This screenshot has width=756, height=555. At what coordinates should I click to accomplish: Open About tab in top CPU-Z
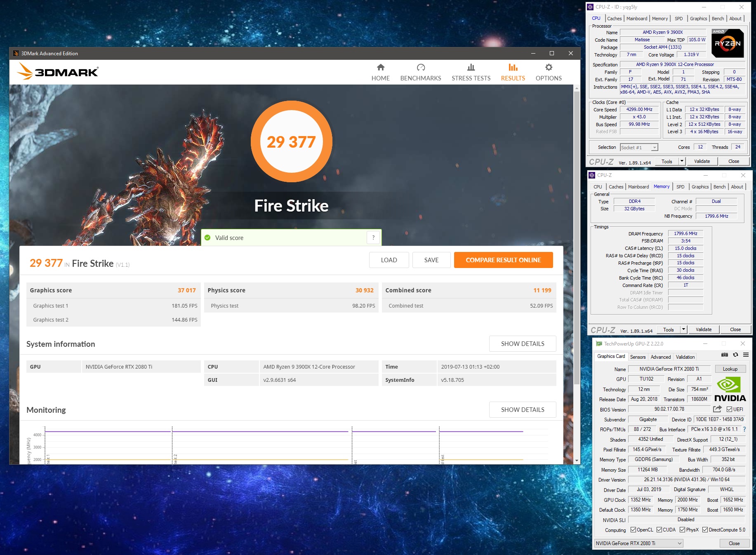[x=735, y=19]
